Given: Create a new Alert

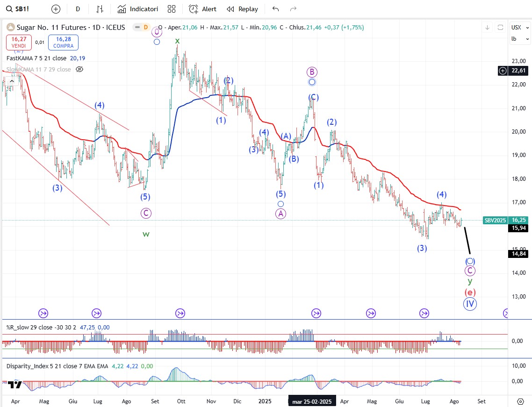Looking at the screenshot, I should pyautogui.click(x=202, y=9).
